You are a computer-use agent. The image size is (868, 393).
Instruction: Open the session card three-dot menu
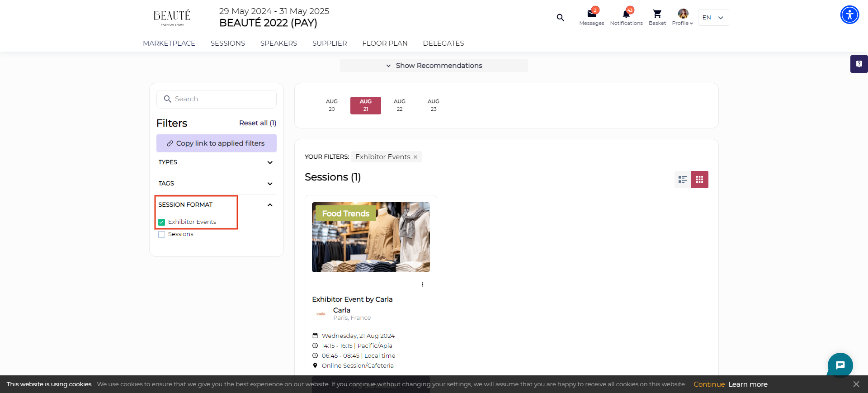tap(423, 284)
